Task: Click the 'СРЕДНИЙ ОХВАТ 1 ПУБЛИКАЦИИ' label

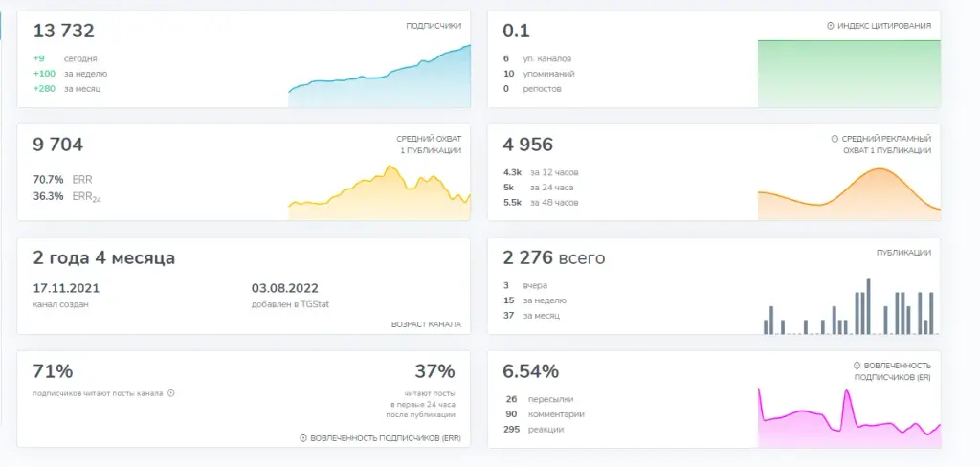Action: 429,145
